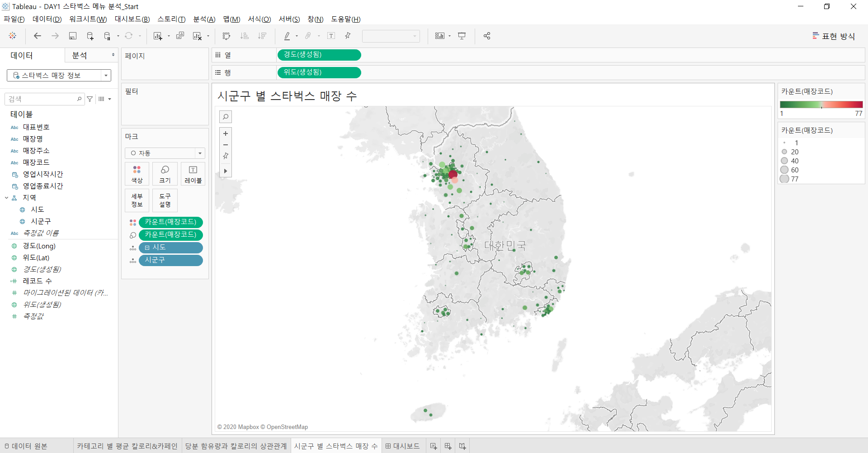
Task: Click the fix axes pin icon in toolbar
Action: 348,36
